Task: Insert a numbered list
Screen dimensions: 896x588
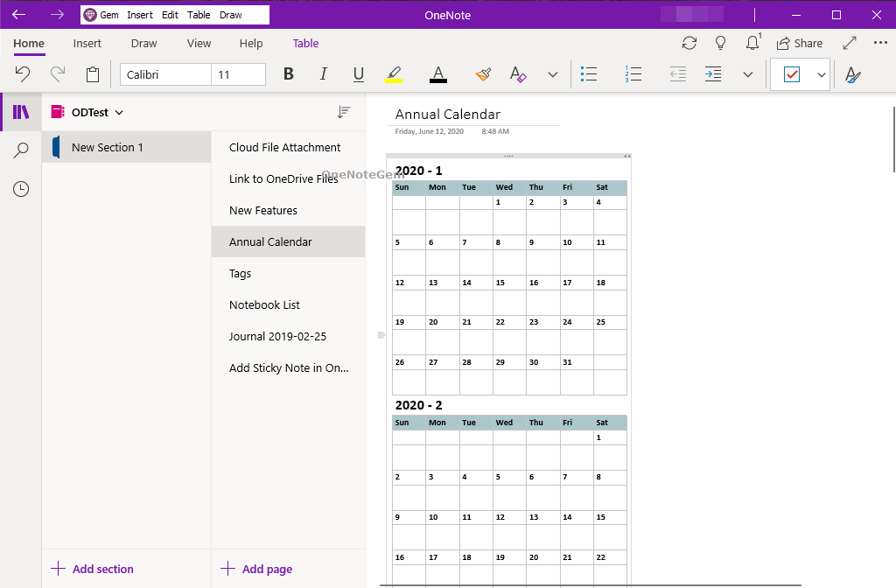Action: click(x=633, y=74)
